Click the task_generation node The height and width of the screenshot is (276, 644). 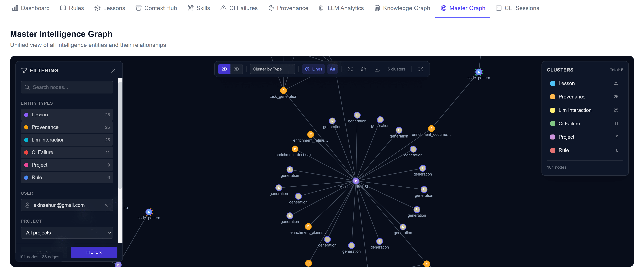pyautogui.click(x=283, y=90)
